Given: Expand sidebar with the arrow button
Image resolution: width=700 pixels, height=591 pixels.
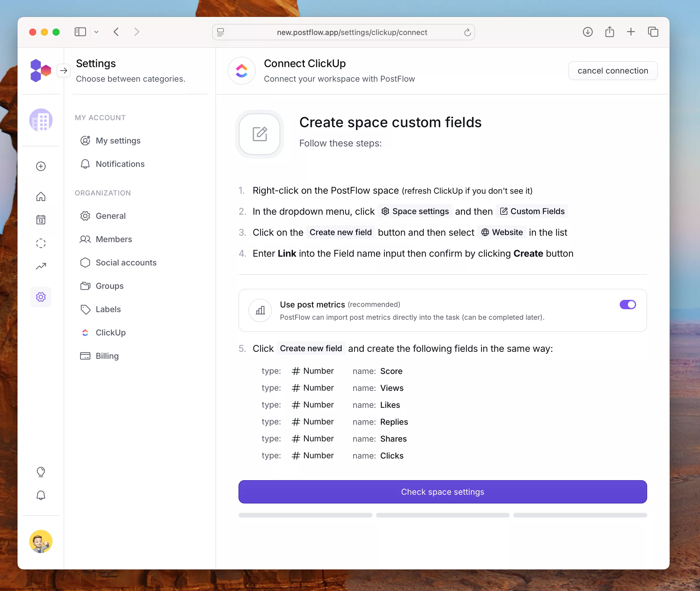Looking at the screenshot, I should [64, 71].
